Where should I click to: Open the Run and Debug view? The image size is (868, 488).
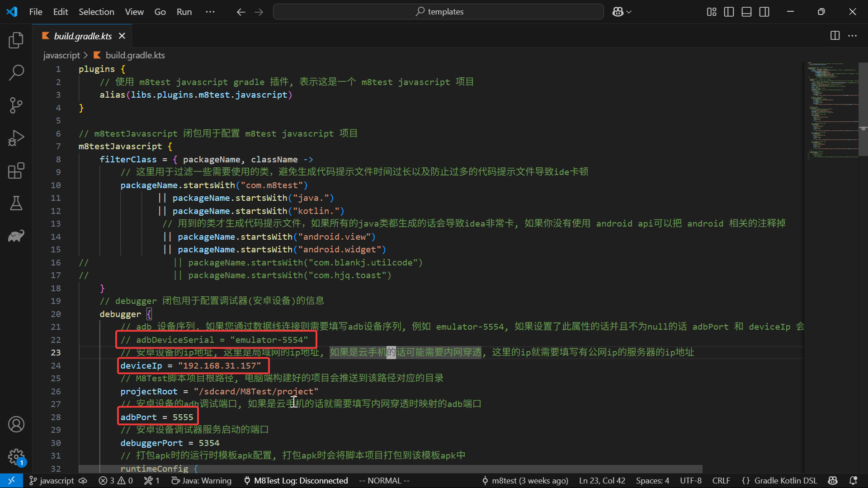16,138
